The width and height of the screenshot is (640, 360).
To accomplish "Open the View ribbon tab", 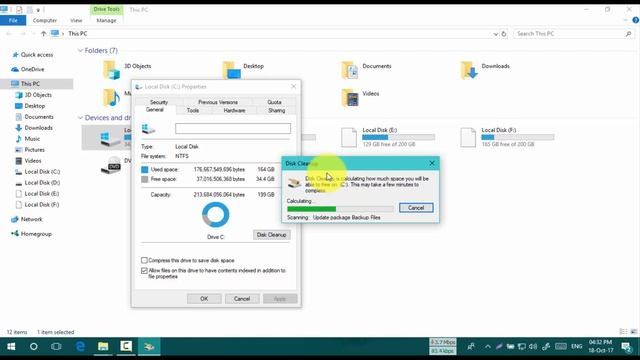I will tap(76, 20).
